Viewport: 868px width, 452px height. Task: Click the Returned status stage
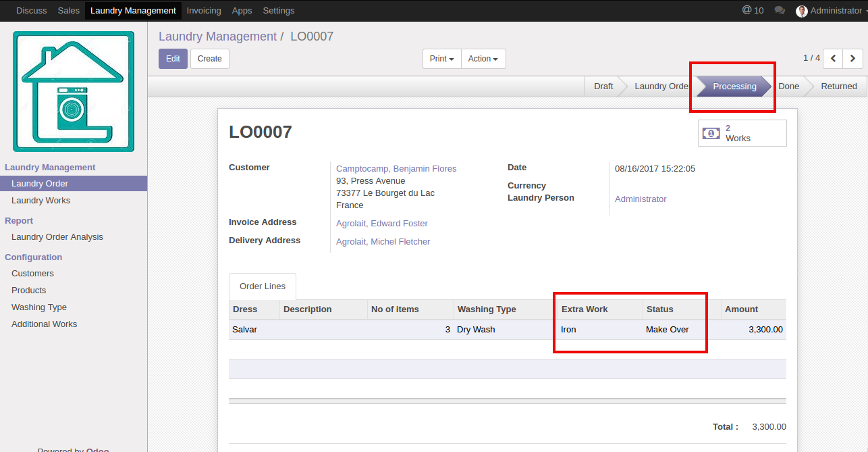coord(839,86)
